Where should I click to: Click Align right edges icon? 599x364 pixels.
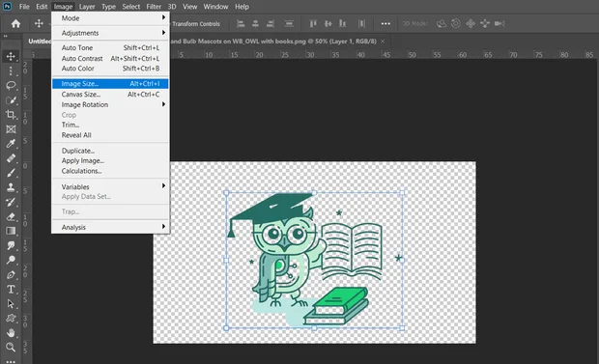coord(271,24)
